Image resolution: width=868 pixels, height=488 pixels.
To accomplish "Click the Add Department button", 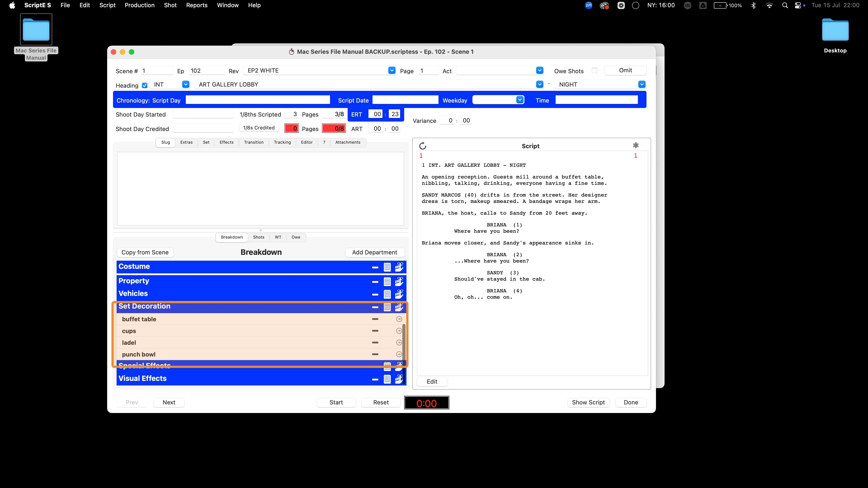I will [374, 252].
